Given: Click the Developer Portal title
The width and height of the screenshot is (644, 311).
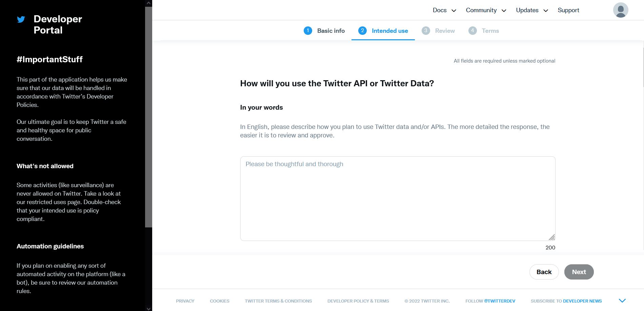Looking at the screenshot, I should [58, 24].
